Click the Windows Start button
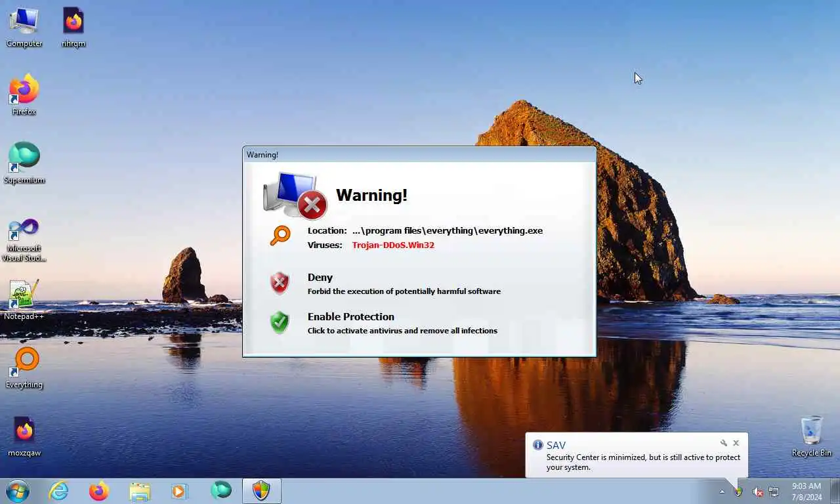The width and height of the screenshot is (840, 504). [x=18, y=491]
